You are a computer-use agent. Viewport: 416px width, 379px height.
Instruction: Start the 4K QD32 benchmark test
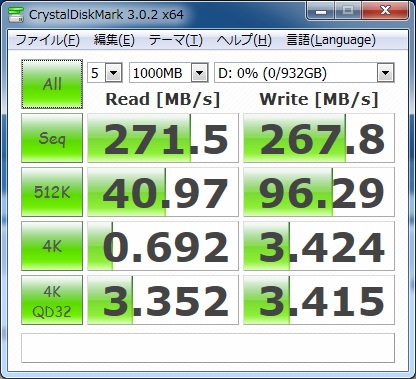(x=52, y=300)
